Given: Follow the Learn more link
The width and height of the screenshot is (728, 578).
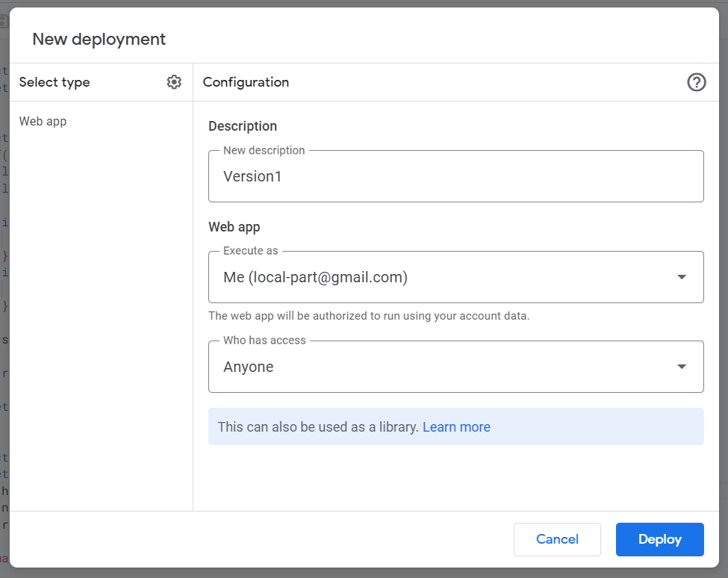Looking at the screenshot, I should [456, 426].
